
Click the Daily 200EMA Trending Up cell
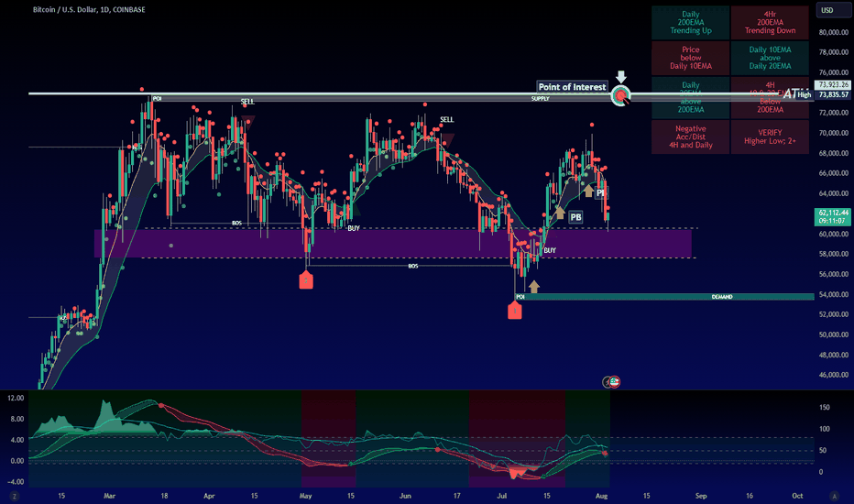(691, 22)
